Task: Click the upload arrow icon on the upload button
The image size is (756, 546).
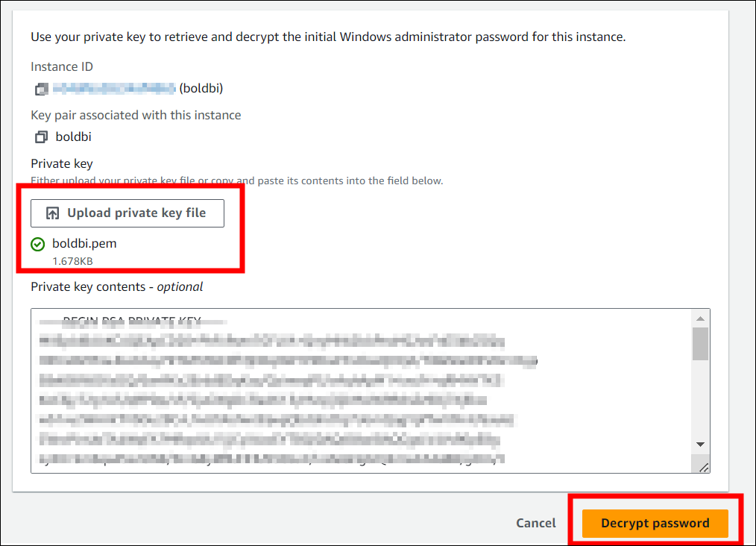Action: [x=52, y=213]
